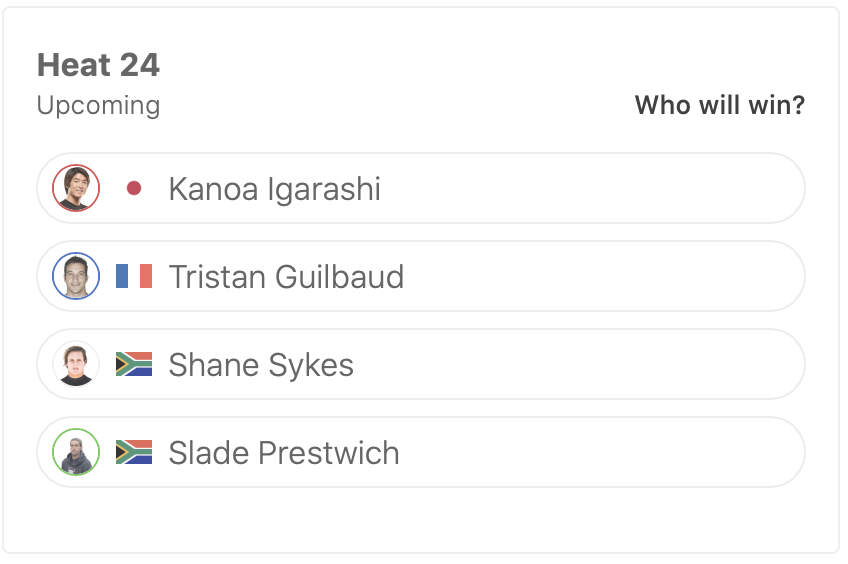Select the Kanoa Igarashi name text
The height and width of the screenshot is (564, 848).
[274, 189]
